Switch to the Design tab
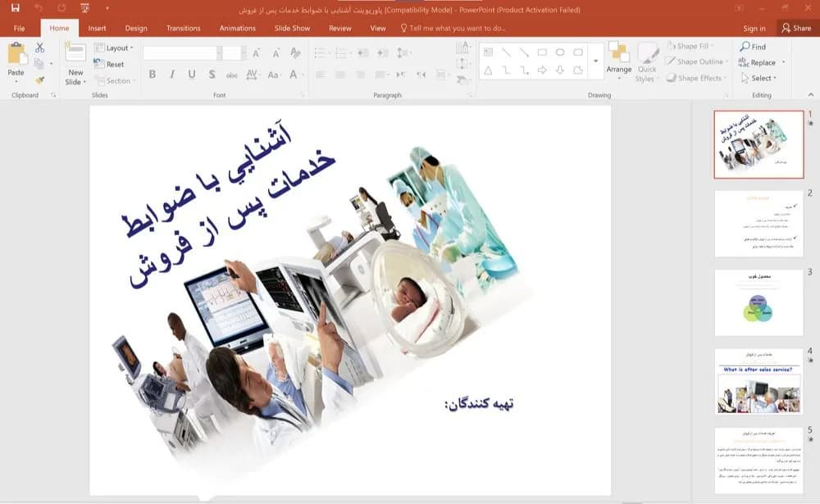The image size is (820, 504). [x=136, y=28]
